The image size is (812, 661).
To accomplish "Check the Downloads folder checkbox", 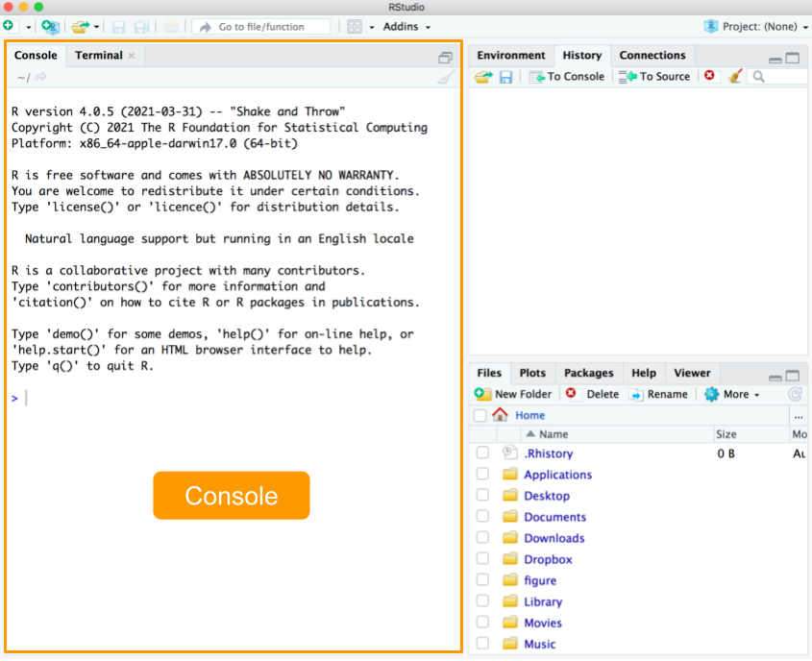I will point(482,538).
